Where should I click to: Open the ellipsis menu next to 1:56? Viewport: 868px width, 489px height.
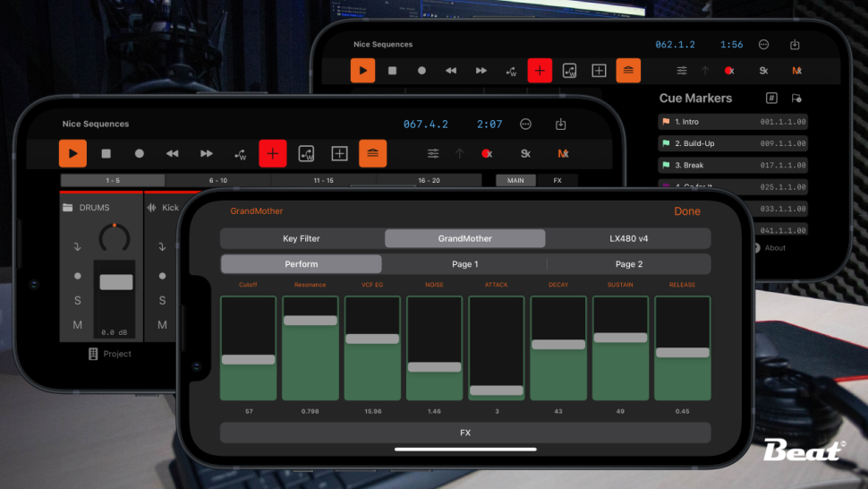click(763, 44)
